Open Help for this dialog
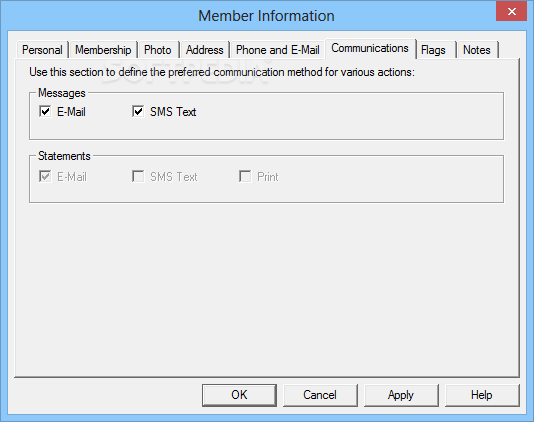534x422 pixels. (482, 395)
